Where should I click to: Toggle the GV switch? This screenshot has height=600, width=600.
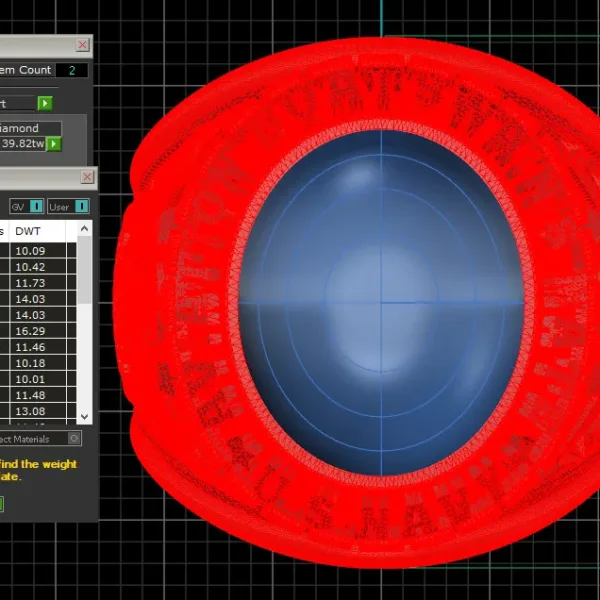click(37, 207)
